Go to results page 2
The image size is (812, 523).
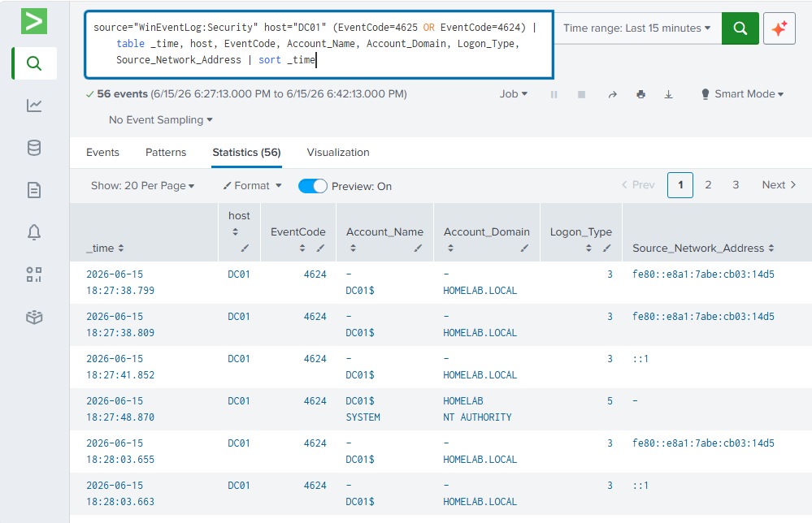pyautogui.click(x=708, y=185)
